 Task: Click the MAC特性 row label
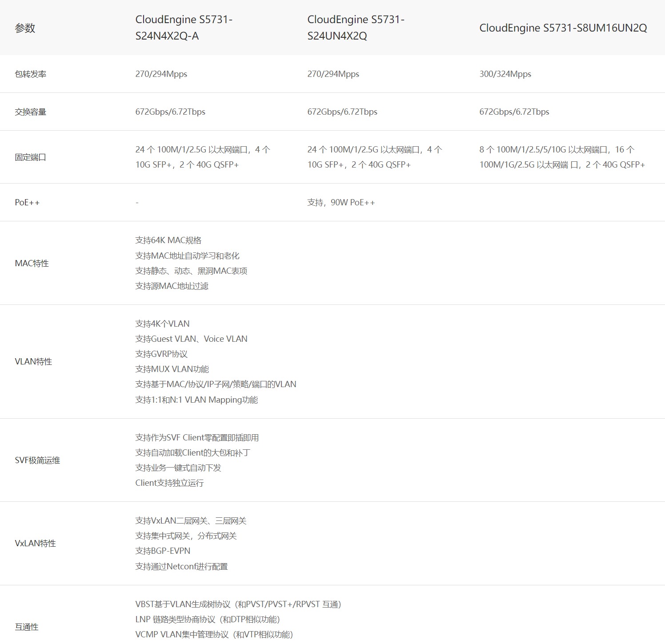pos(32,264)
